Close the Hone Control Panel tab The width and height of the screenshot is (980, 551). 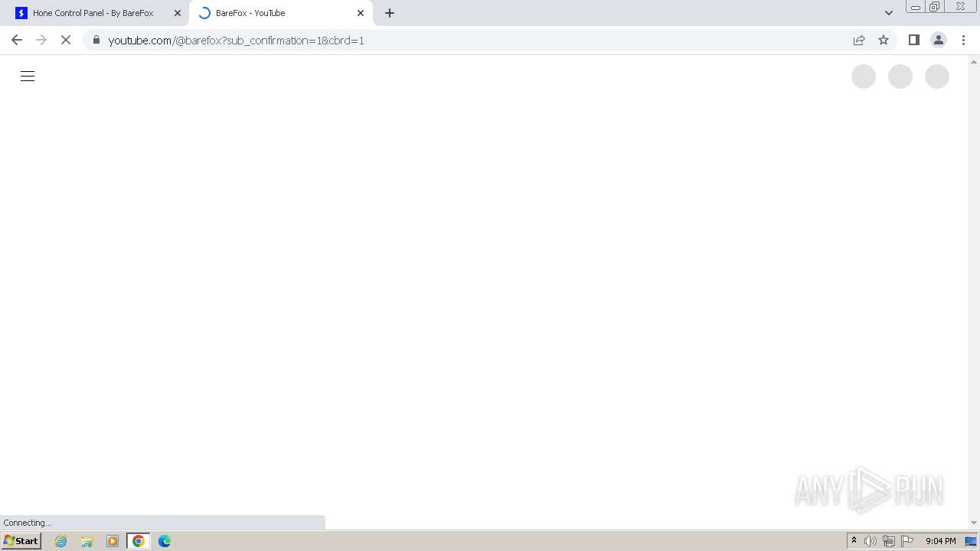178,13
